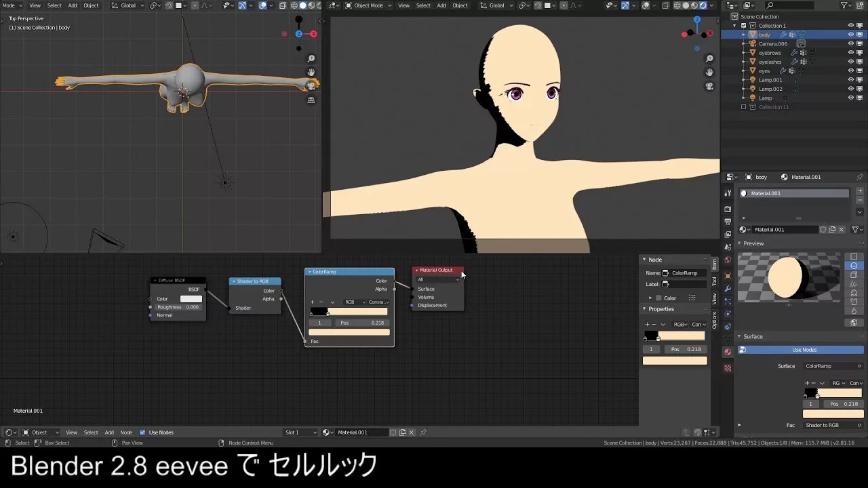This screenshot has width=868, height=488.
Task: Pin node tree in node editor header
Action: [x=423, y=432]
